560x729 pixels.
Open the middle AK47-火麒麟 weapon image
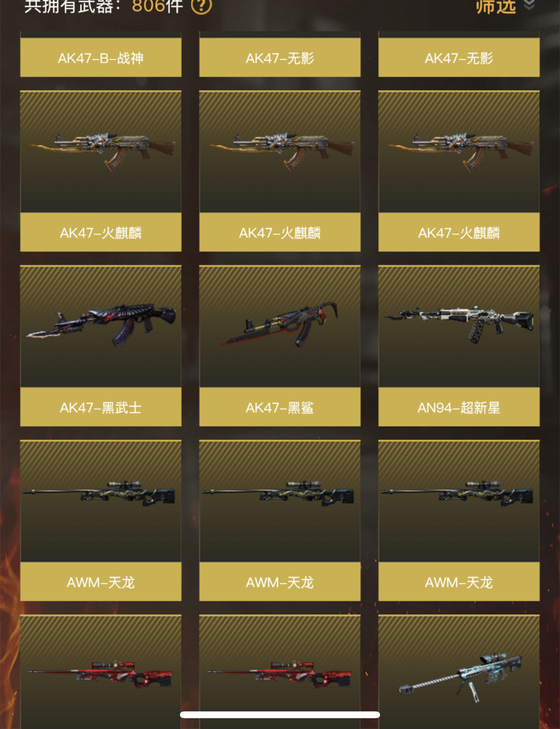pos(280,152)
